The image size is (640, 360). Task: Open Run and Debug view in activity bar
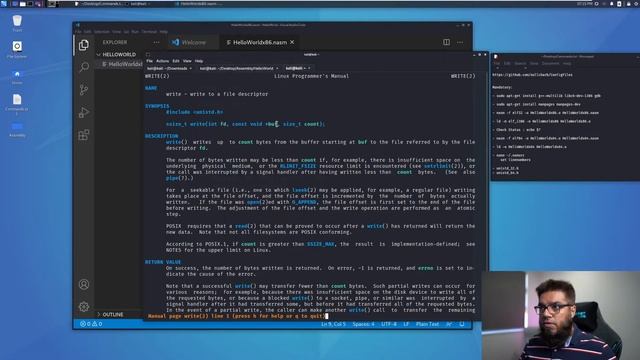pyautogui.click(x=84, y=112)
